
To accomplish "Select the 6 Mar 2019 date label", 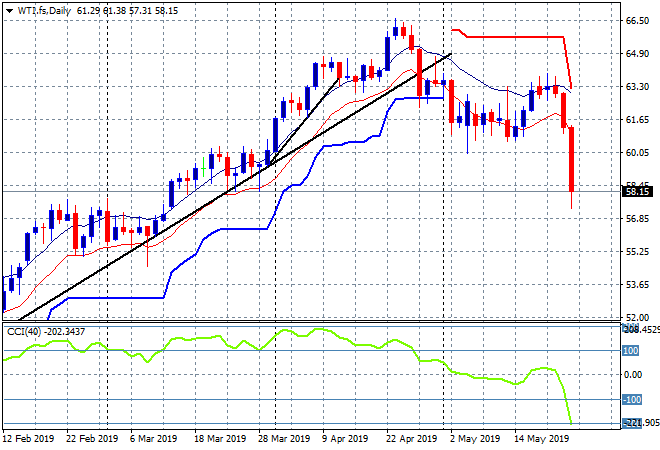I will pos(153,439).
